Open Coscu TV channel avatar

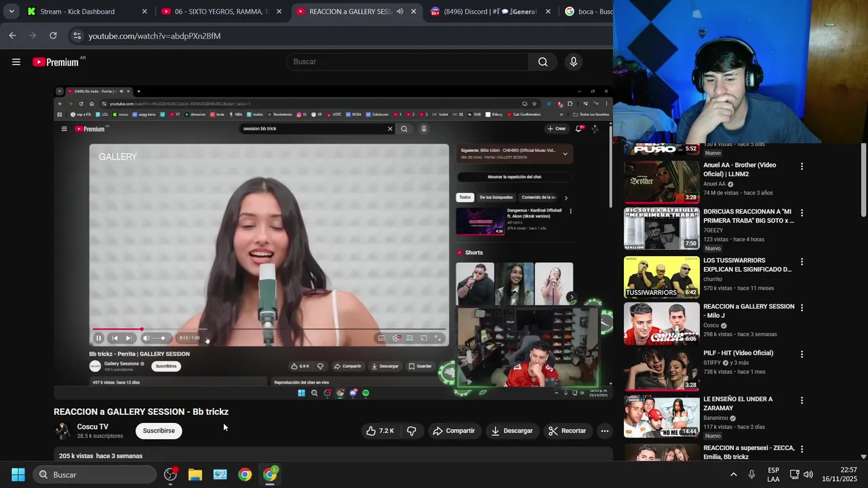(62, 431)
